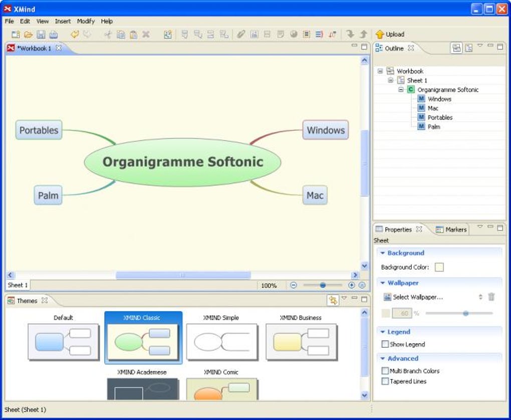Viewport: 511px width, 420px height.
Task: Select the Sheet 1 tab below the canvas
Action: click(18, 285)
